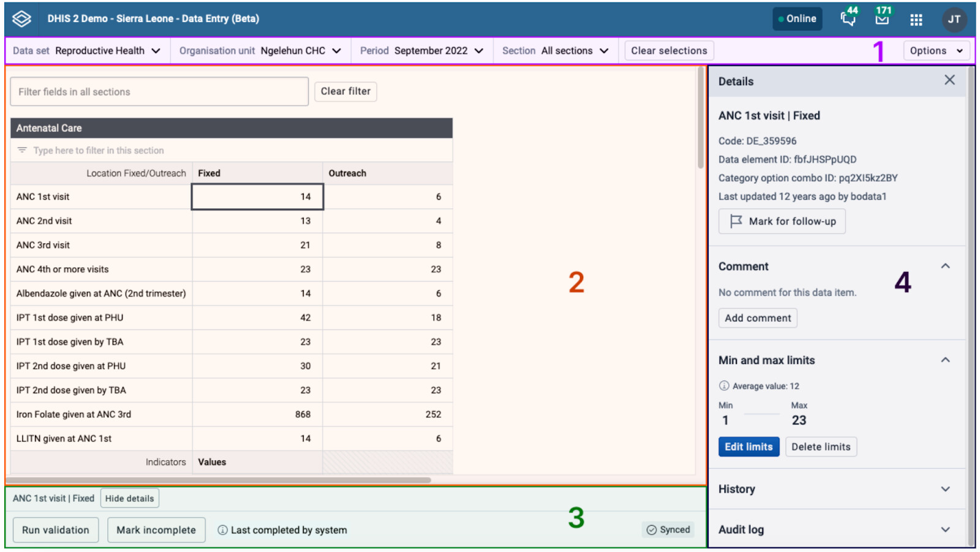Open the messages envelope icon
This screenshot has height=552, width=980.
click(x=882, y=19)
